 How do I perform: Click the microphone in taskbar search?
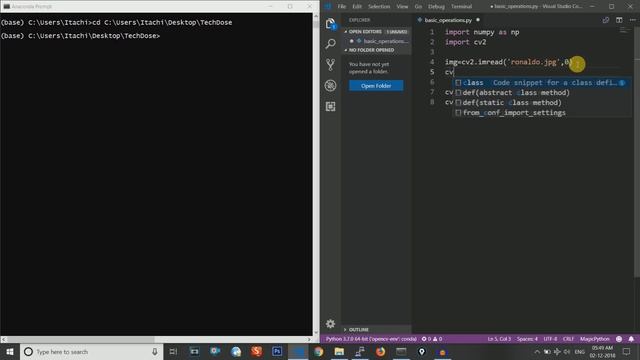point(155,351)
